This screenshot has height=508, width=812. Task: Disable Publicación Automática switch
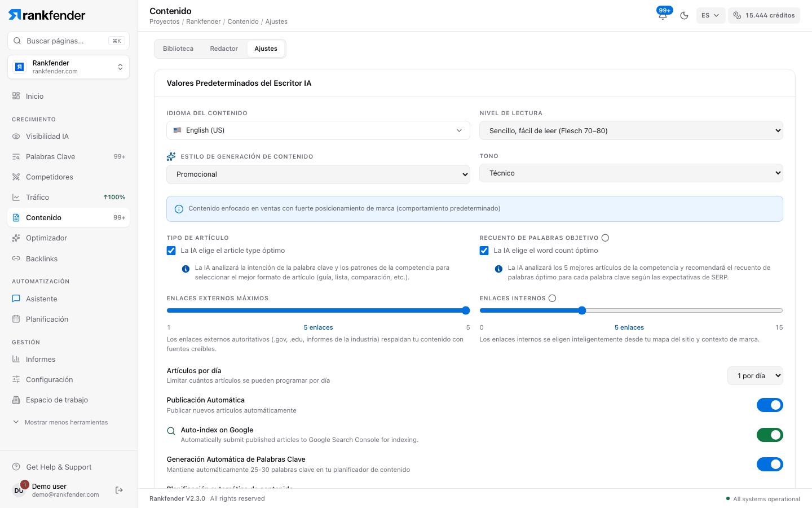[770, 405]
